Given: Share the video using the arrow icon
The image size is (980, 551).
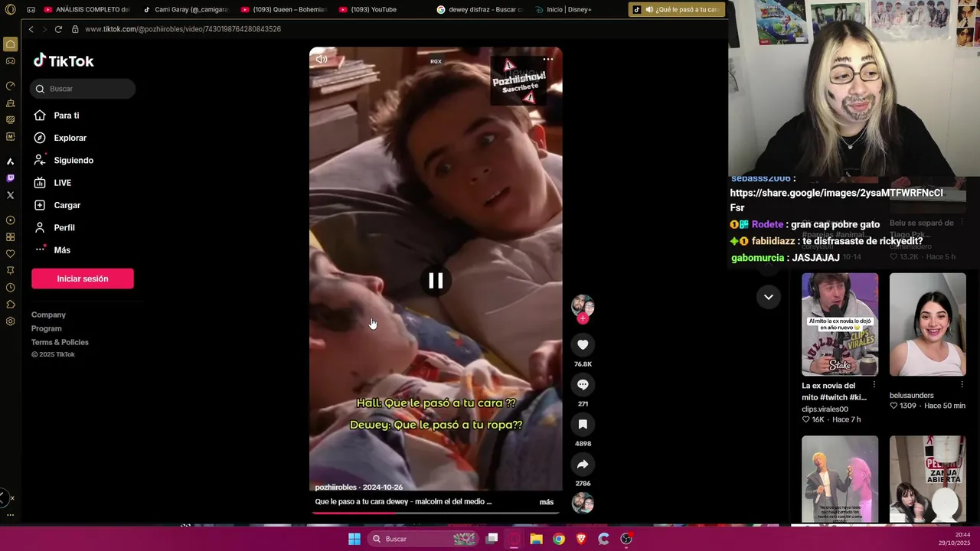Looking at the screenshot, I should pos(583,465).
